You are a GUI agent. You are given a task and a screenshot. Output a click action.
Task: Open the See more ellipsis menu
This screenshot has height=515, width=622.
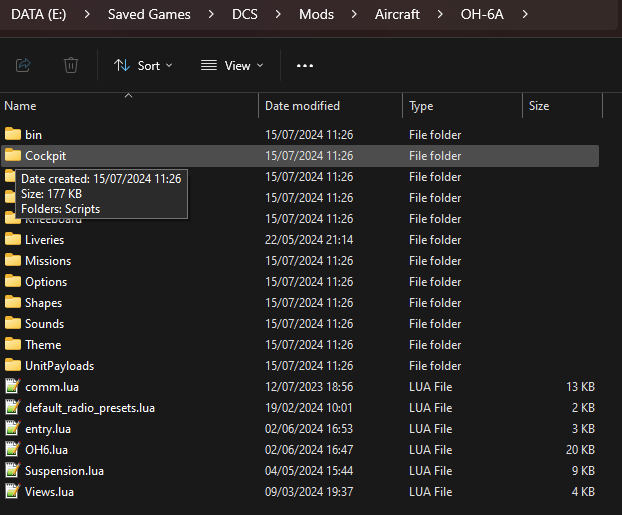(x=305, y=65)
